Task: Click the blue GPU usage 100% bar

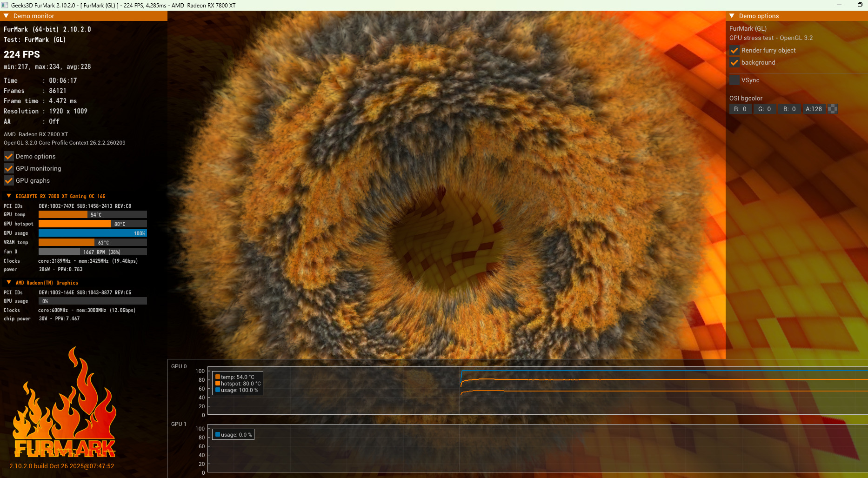Action: 93,233
